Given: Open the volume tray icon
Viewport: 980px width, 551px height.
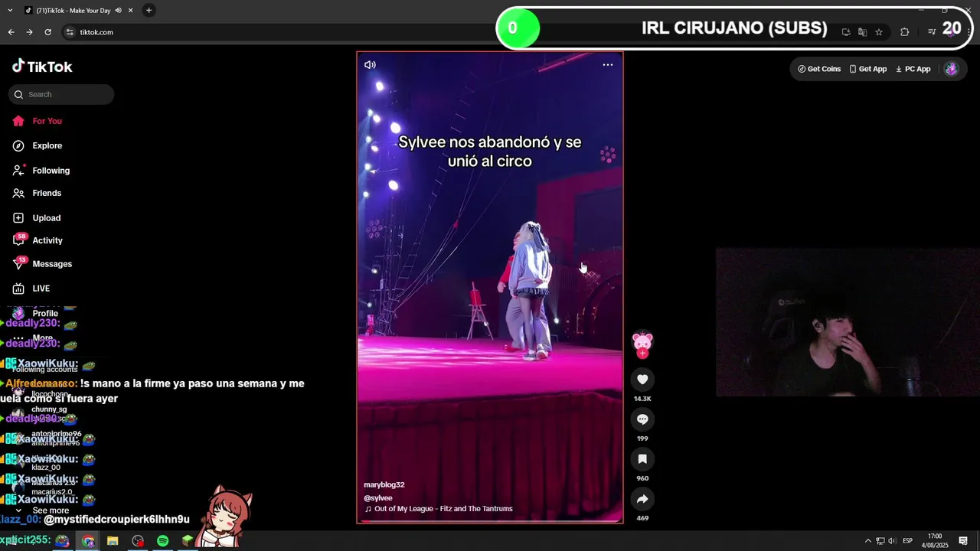Looking at the screenshot, I should pyautogui.click(x=892, y=541).
